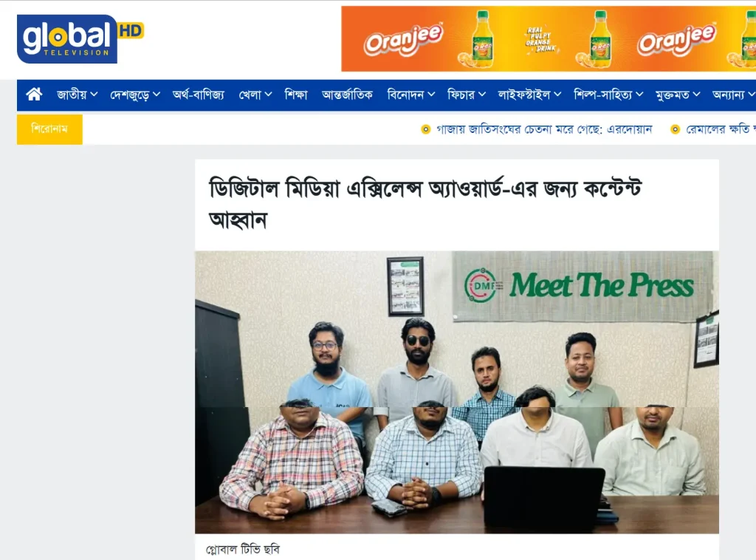The image size is (756, 560).
Task: Expand the খেলা dropdown menu
Action: (255, 95)
